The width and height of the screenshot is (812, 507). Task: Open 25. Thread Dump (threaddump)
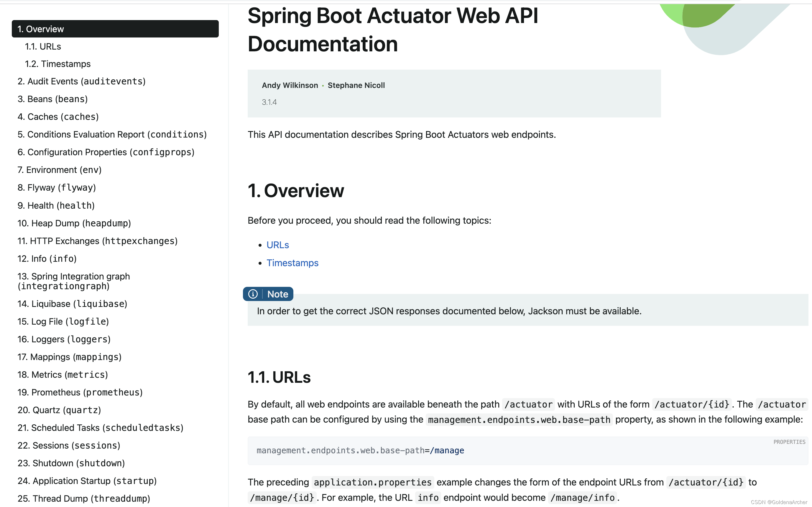tap(84, 499)
